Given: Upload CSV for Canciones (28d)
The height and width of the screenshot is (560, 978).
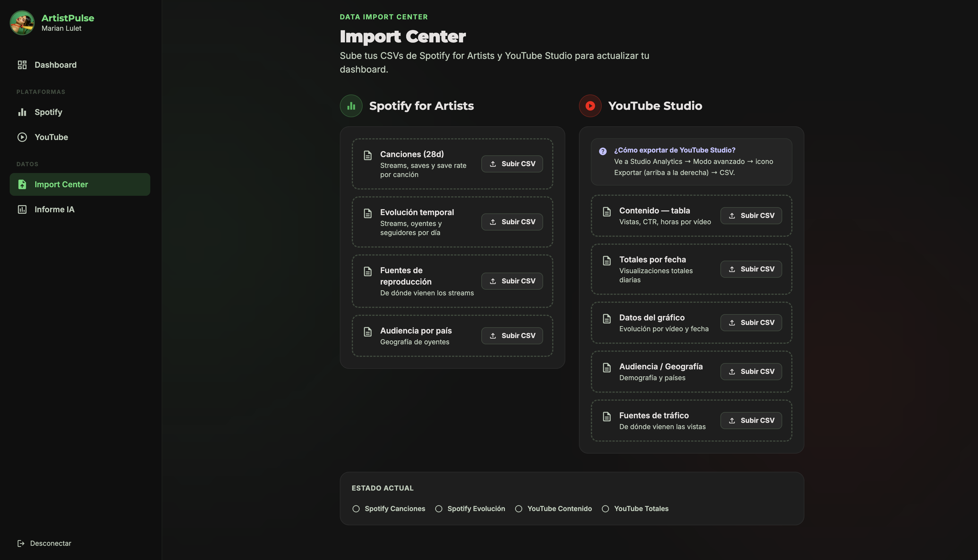Looking at the screenshot, I should coord(512,164).
